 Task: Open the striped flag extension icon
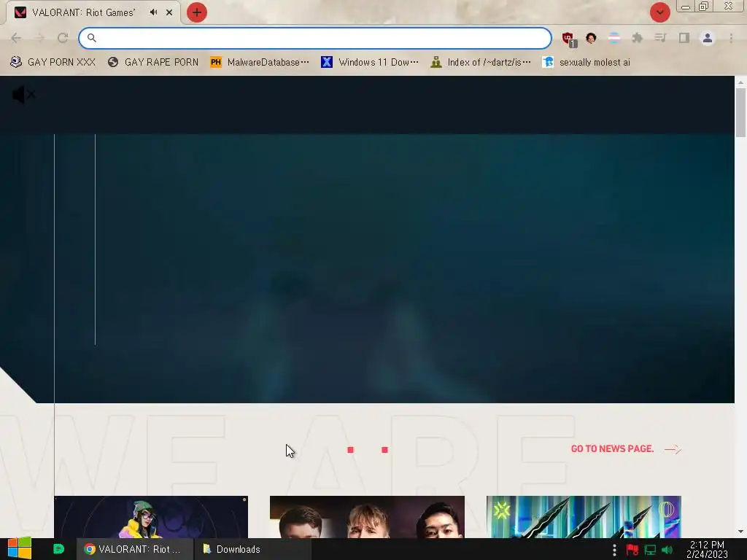coord(614,38)
